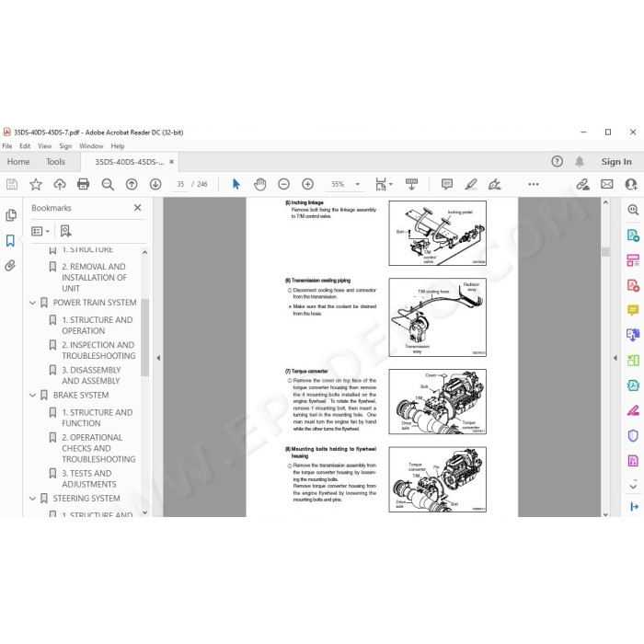Open Protect shield tool in sidebar
Image resolution: width=644 pixels, height=644 pixels.
(633, 435)
